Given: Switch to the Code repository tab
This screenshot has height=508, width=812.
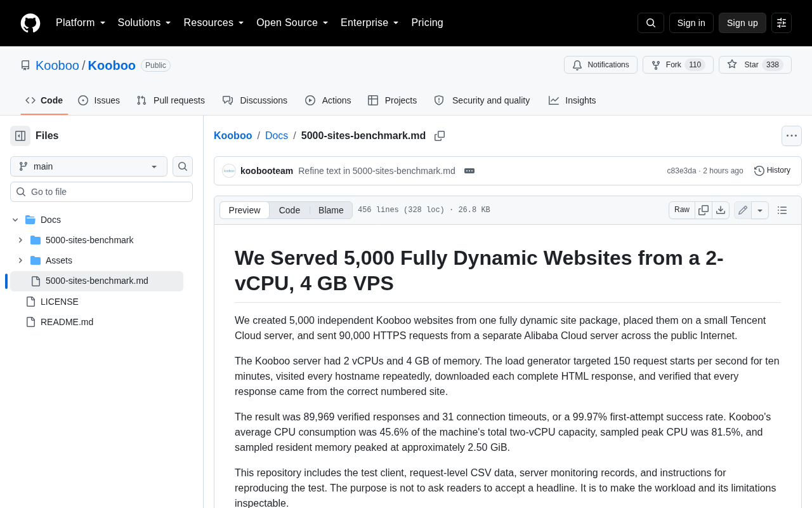Looking at the screenshot, I should pyautogui.click(x=44, y=100).
